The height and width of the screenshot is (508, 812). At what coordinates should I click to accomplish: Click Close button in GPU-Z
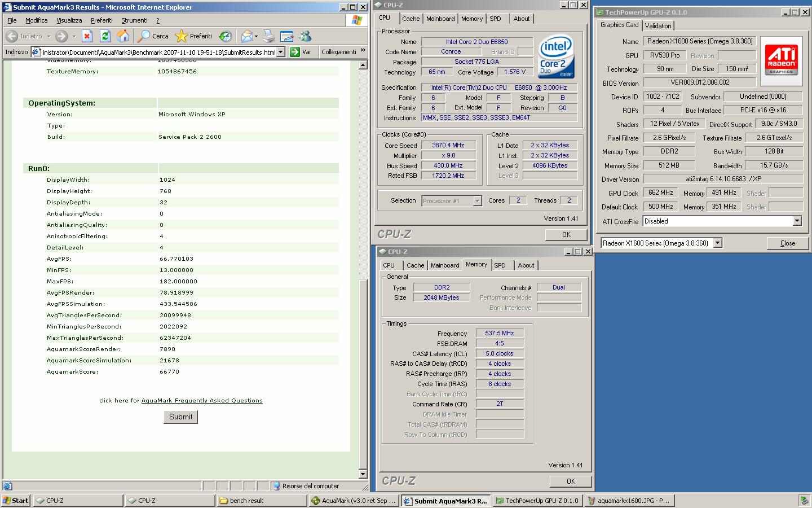788,243
